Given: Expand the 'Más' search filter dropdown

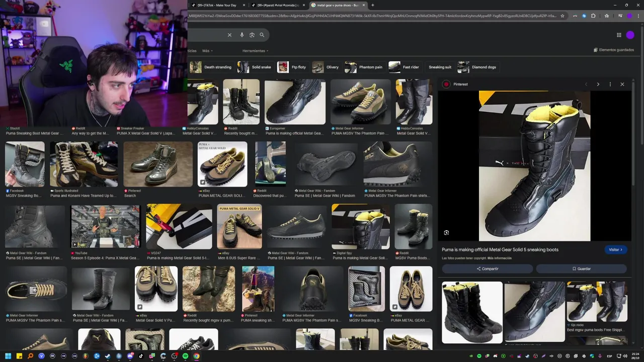Looking at the screenshot, I should click(x=207, y=51).
